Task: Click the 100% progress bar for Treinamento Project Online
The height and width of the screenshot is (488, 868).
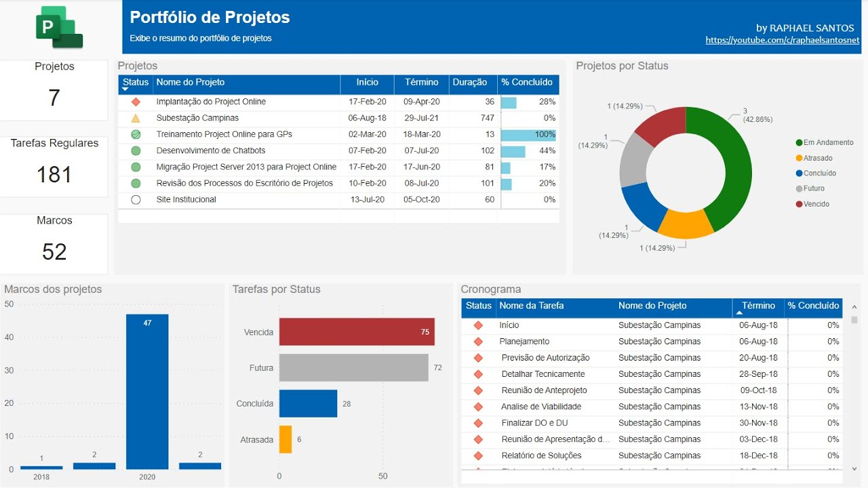Action: pos(528,134)
